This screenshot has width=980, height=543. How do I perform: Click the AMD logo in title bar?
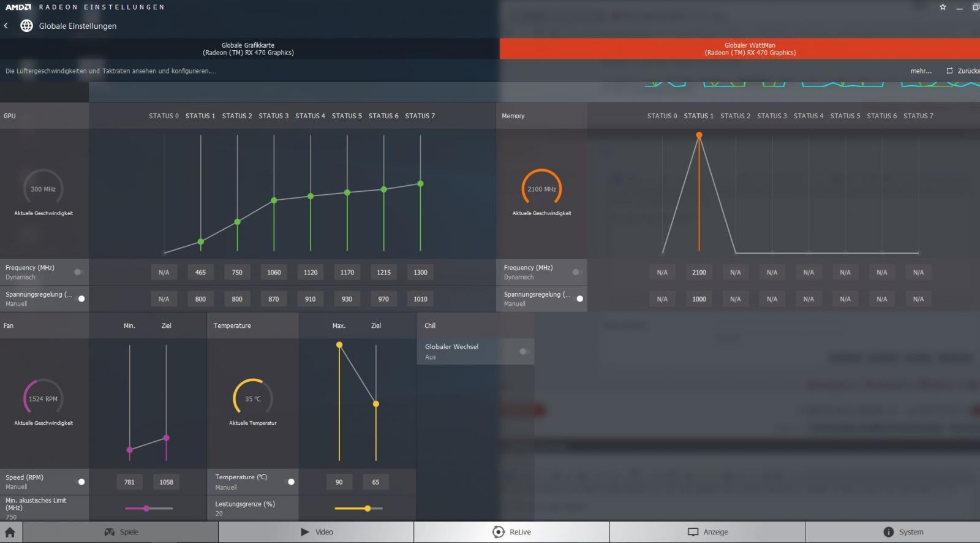pyautogui.click(x=18, y=7)
